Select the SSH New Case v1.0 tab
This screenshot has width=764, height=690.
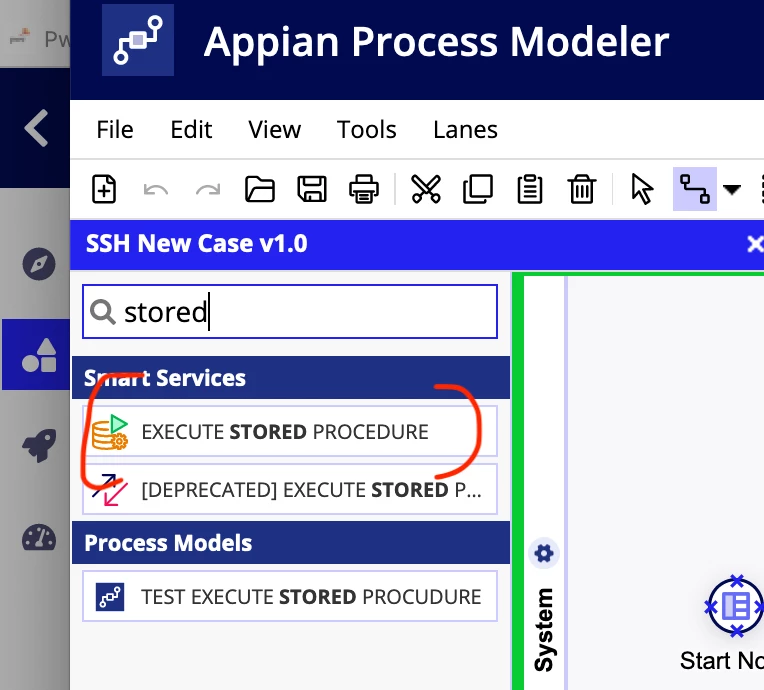(196, 244)
